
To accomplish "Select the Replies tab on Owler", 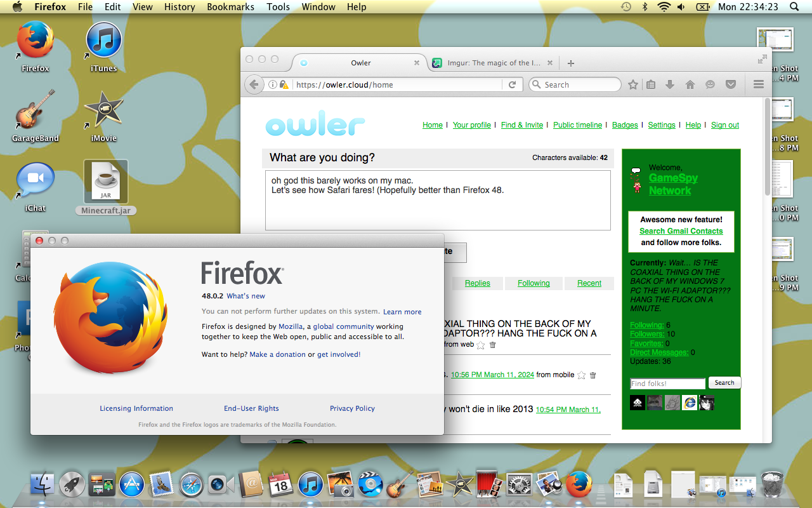I will pyautogui.click(x=477, y=283).
